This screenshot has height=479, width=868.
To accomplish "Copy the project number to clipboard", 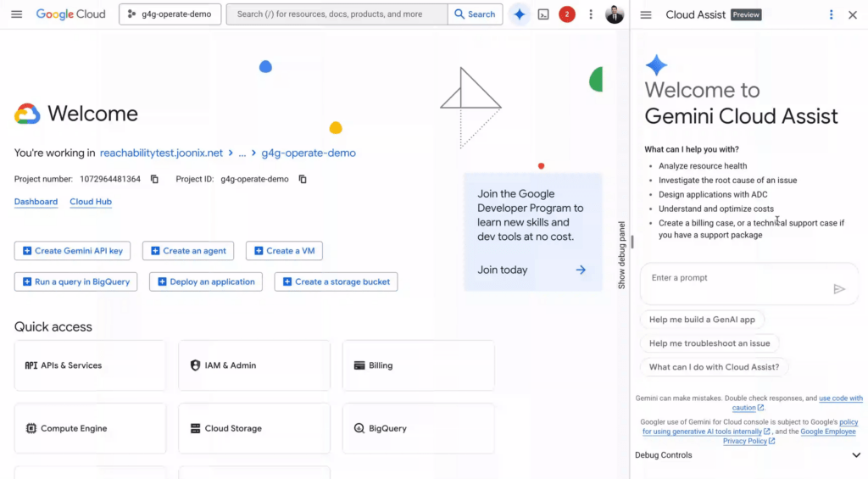I will pyautogui.click(x=154, y=179).
